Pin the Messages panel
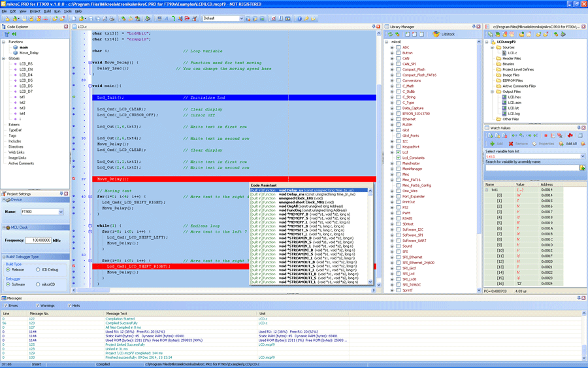The image size is (588, 368). [x=579, y=298]
